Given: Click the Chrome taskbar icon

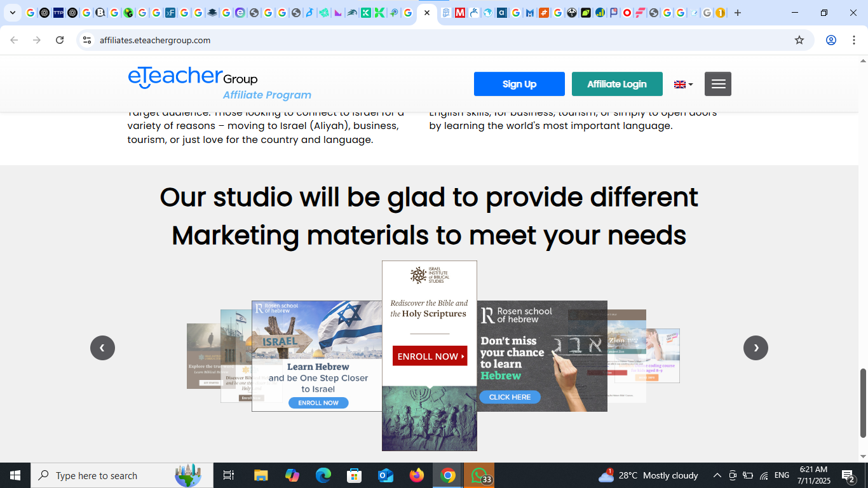Looking at the screenshot, I should click(x=448, y=475).
